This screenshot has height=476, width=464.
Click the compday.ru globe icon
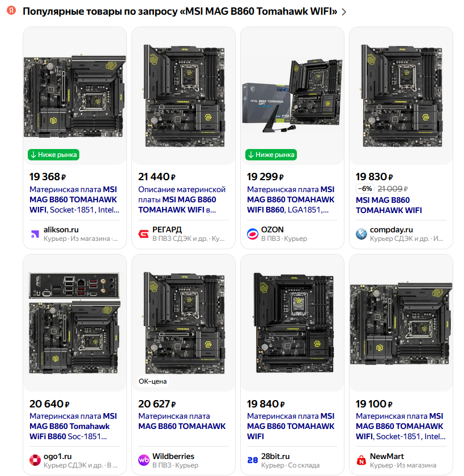361,234
